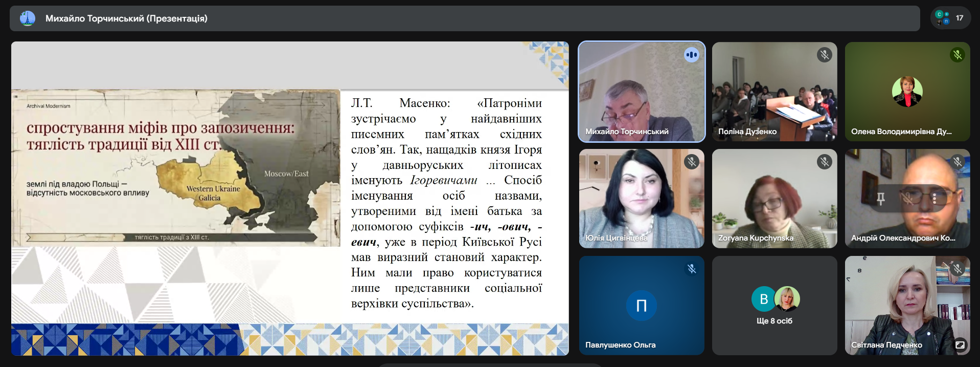Screen dimensions: 980x367
Task: Click the muted mic icon on Павлушенко Ольга's tile
Action: [691, 269]
